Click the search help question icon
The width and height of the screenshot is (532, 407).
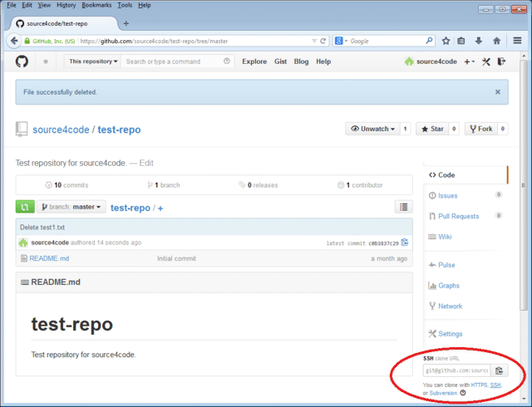click(x=227, y=61)
